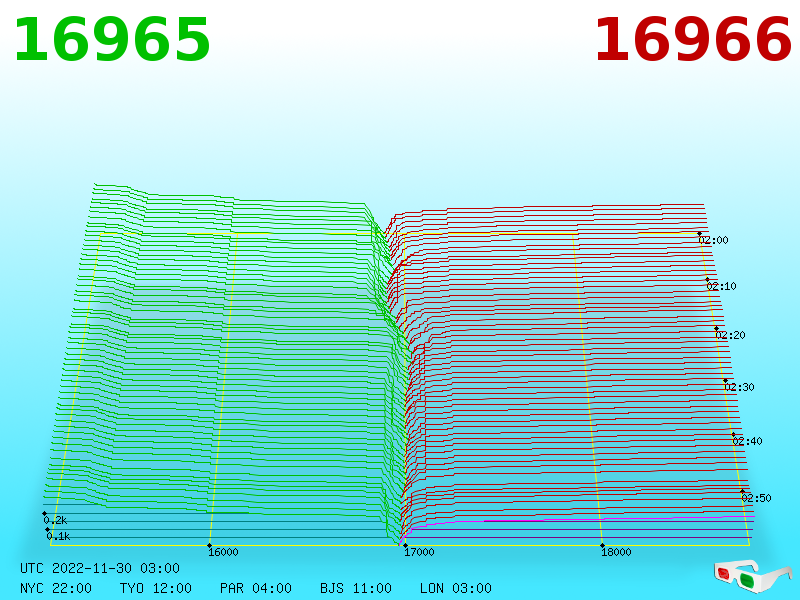Click the UTC 2022-11-30 03:00 timestamp
Image resolution: width=800 pixels, height=600 pixels.
pos(100,568)
